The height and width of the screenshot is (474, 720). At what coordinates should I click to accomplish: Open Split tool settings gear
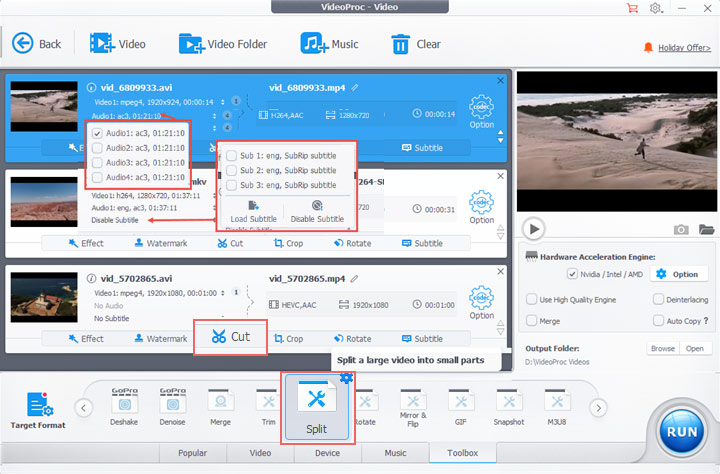[346, 378]
